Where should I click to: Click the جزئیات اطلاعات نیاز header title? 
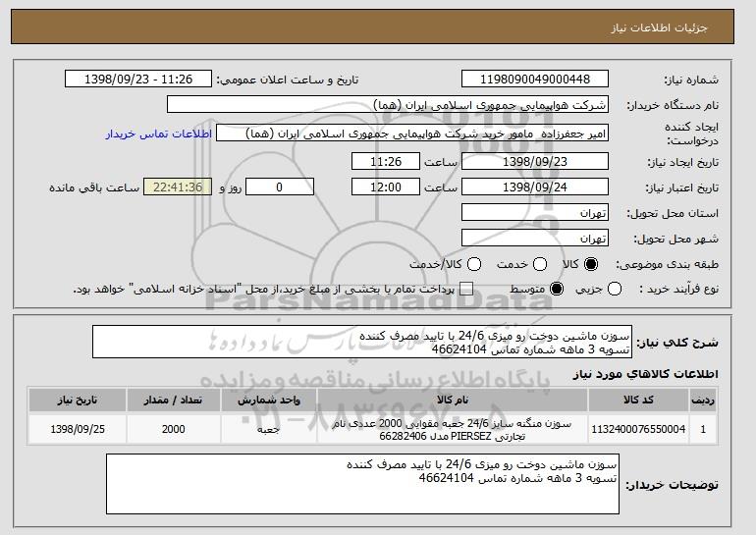click(659, 27)
